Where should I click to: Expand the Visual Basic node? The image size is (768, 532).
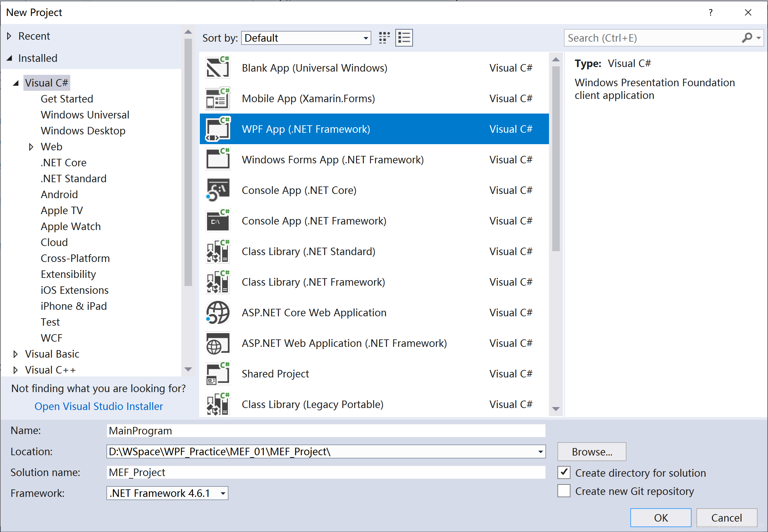15,354
